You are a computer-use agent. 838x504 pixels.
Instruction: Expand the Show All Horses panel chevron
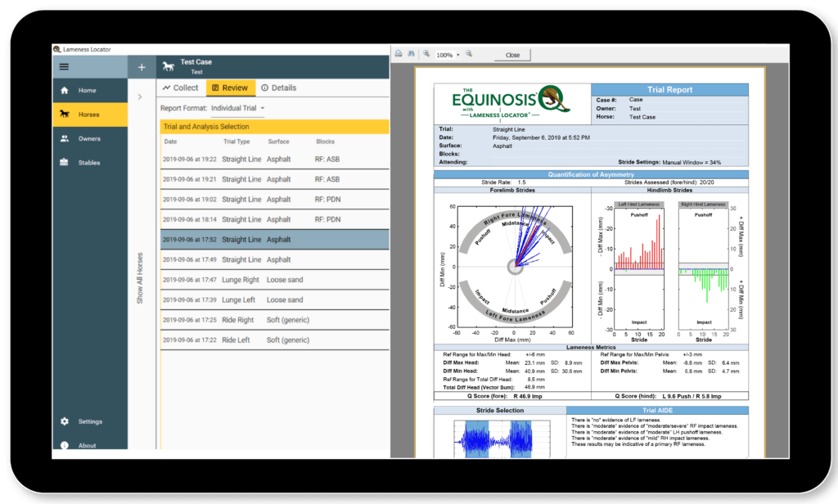pyautogui.click(x=140, y=97)
